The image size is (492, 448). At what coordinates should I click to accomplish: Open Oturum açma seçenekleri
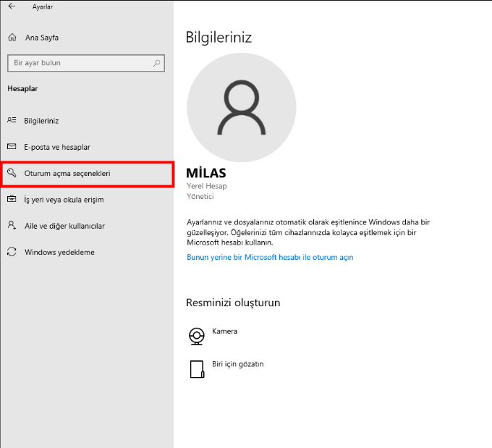point(88,174)
